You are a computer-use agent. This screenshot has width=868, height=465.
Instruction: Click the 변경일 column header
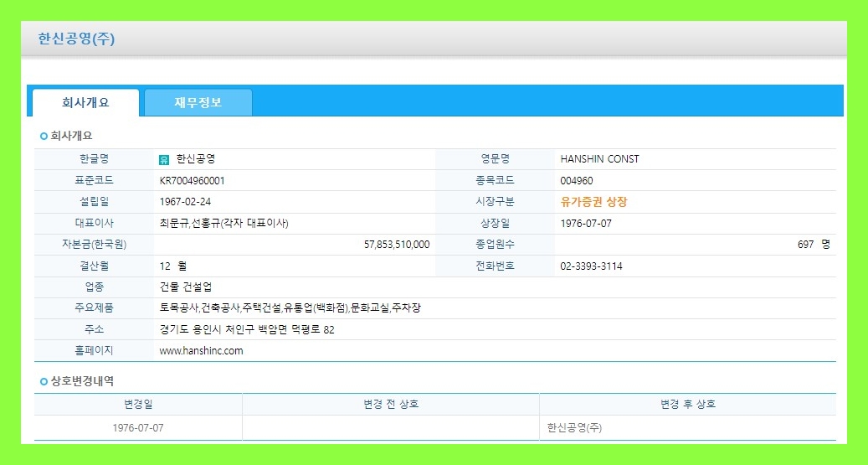(138, 405)
